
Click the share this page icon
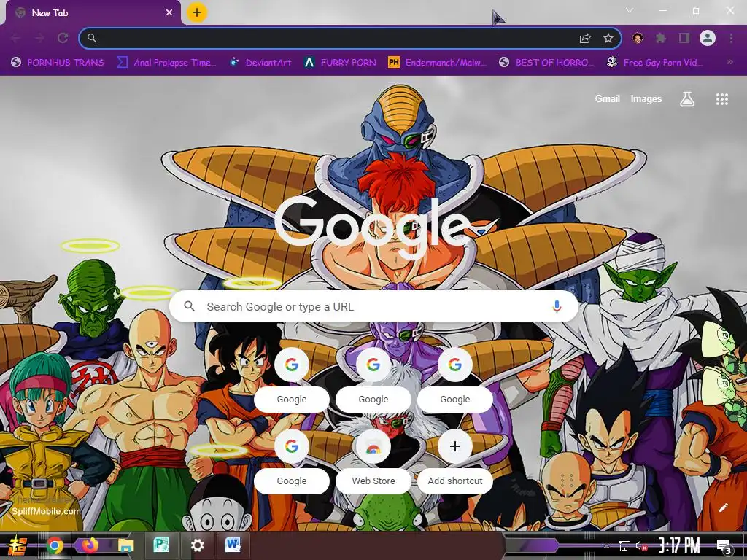coord(585,39)
